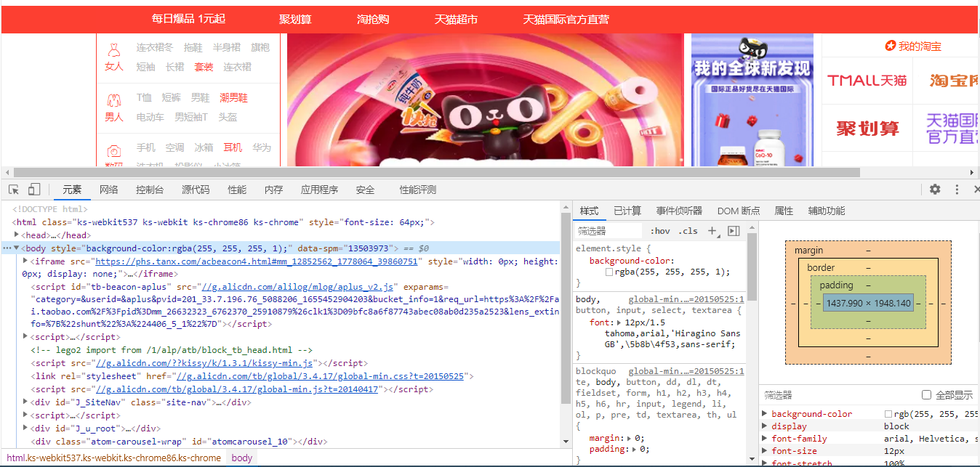Open the DevTools three-dot customize menu
The width and height of the screenshot is (980, 467).
(957, 190)
